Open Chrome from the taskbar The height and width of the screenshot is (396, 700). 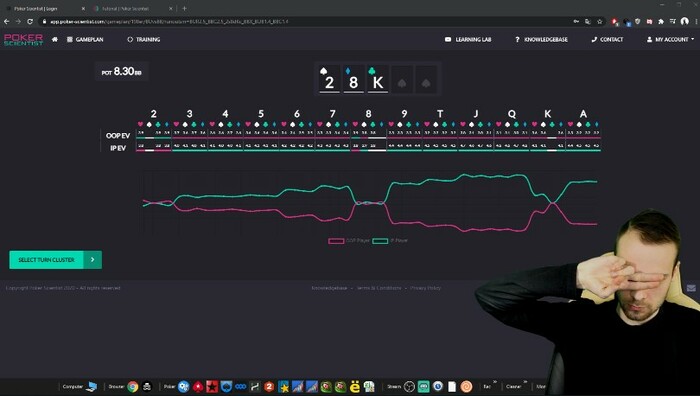point(133,387)
